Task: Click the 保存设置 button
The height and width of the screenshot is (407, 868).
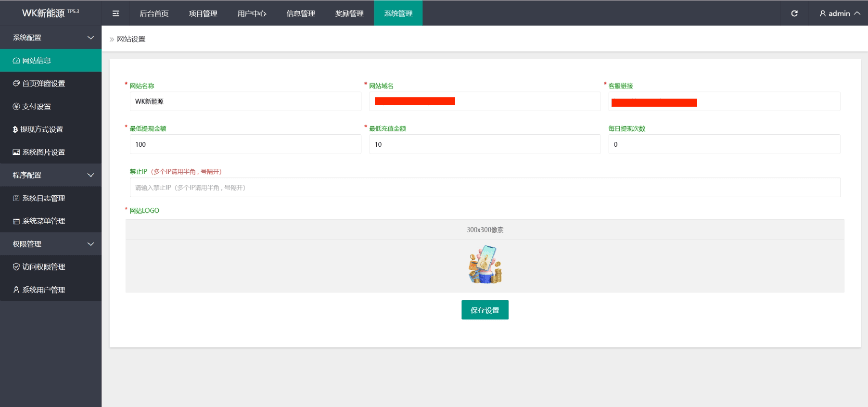Action: (x=485, y=310)
